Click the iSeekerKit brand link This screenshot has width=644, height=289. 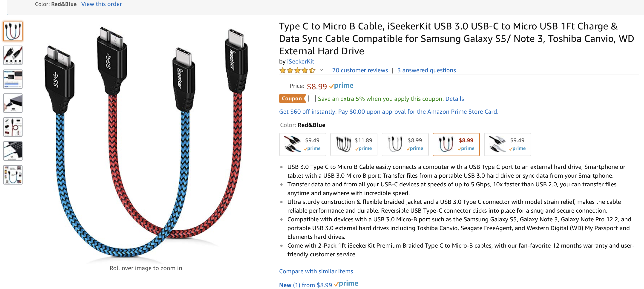[301, 61]
